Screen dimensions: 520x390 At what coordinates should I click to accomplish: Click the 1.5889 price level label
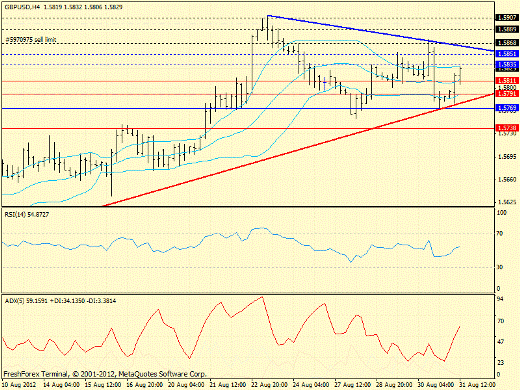507,29
